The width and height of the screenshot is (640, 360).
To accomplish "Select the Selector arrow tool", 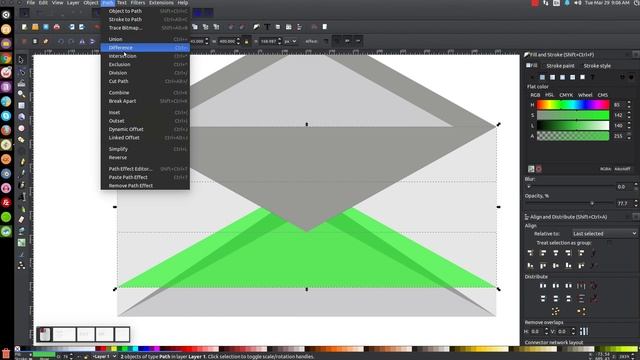I will (x=21, y=60).
